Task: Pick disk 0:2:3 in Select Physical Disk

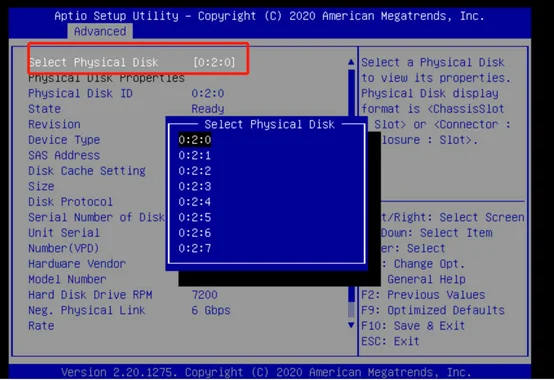Action: coord(195,186)
